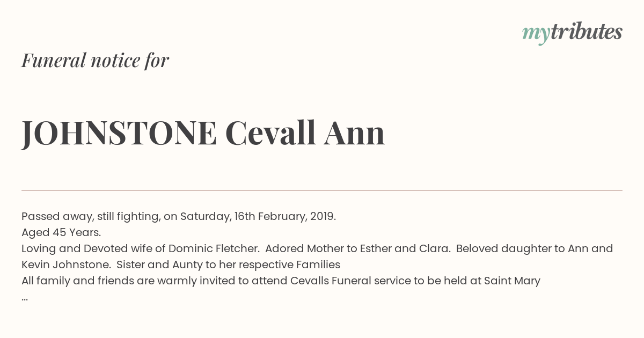Click the word Ann in the title

click(354, 133)
